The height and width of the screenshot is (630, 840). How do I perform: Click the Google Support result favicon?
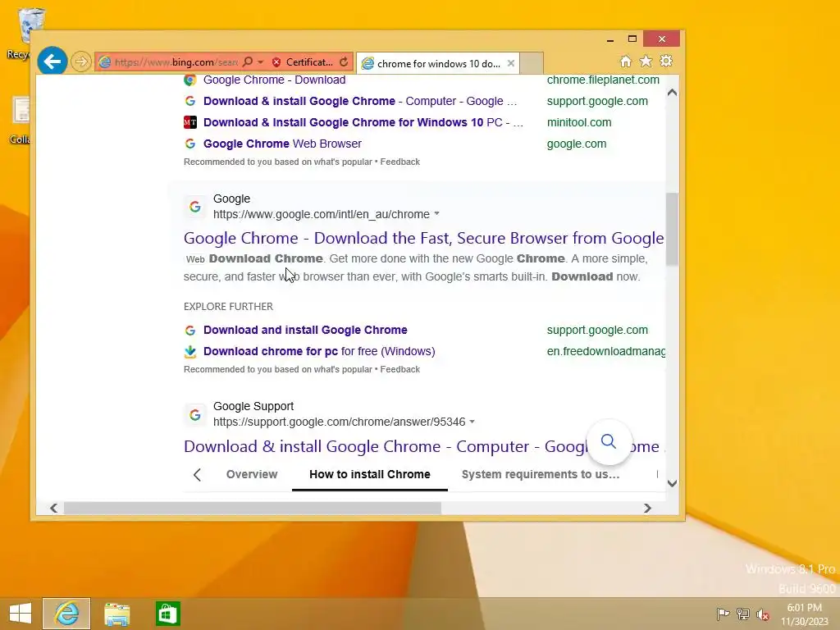[x=195, y=414]
